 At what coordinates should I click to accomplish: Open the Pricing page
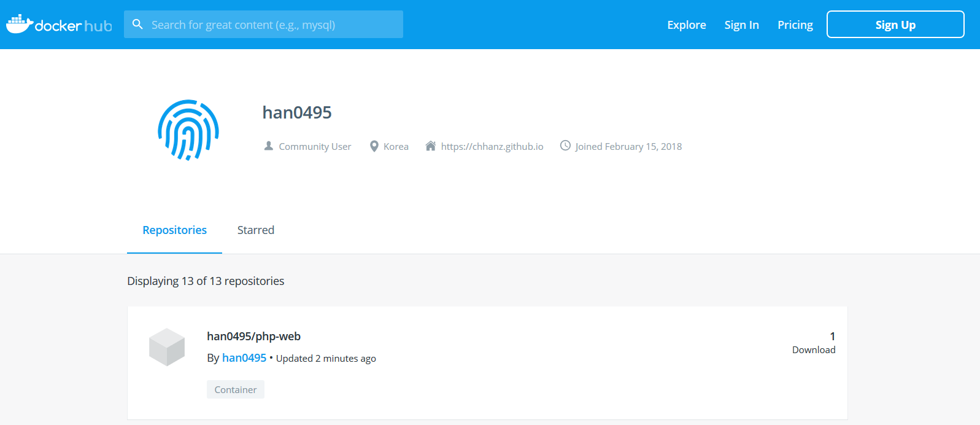coord(795,25)
